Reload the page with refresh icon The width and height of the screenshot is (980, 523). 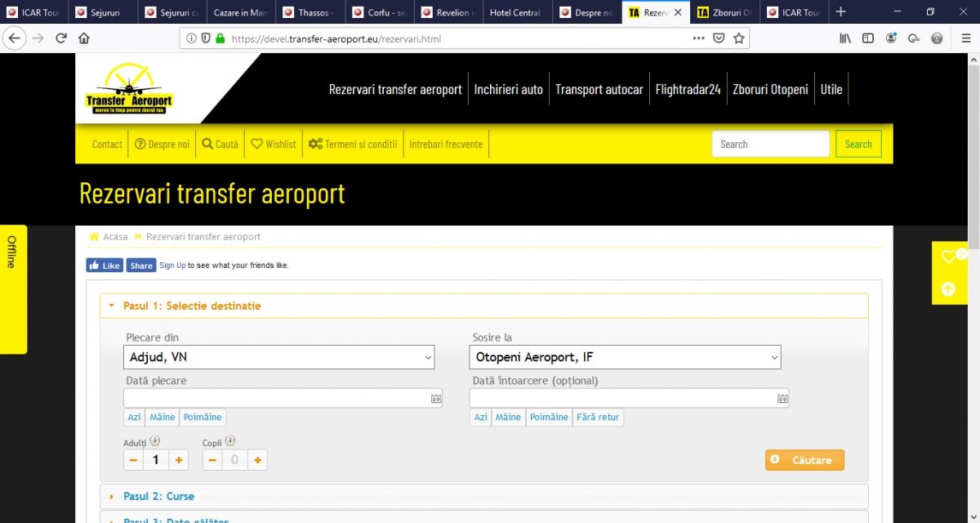click(61, 38)
